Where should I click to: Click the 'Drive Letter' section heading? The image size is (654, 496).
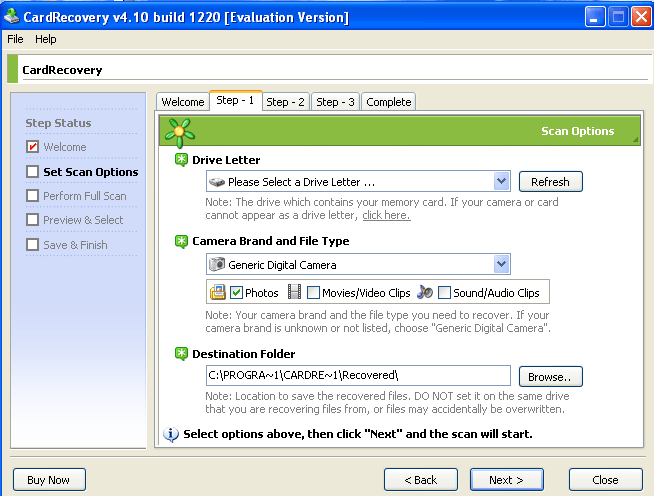pyautogui.click(x=226, y=160)
